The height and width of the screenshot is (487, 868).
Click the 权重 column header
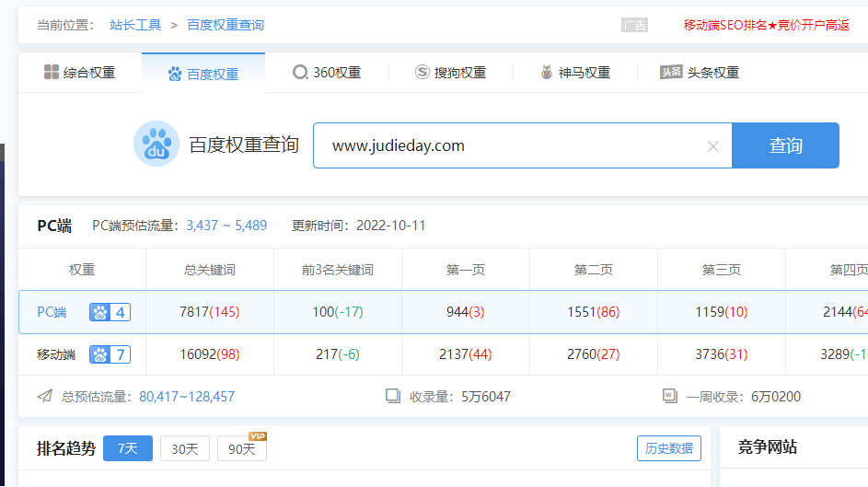point(82,270)
